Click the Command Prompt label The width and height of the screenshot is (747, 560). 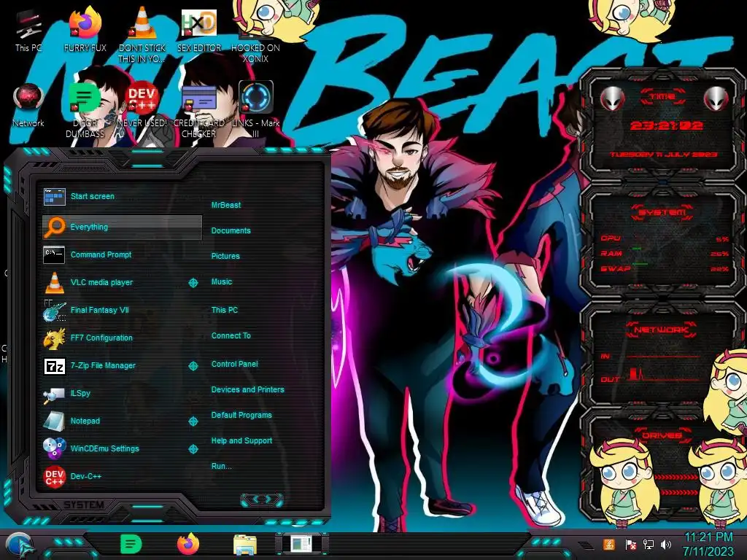click(101, 254)
